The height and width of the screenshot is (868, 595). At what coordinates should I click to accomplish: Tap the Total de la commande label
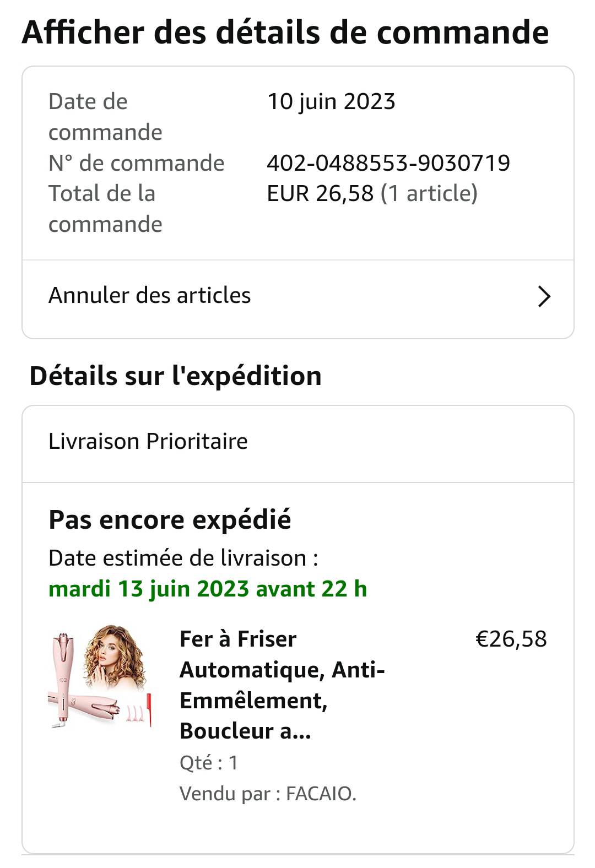click(105, 209)
